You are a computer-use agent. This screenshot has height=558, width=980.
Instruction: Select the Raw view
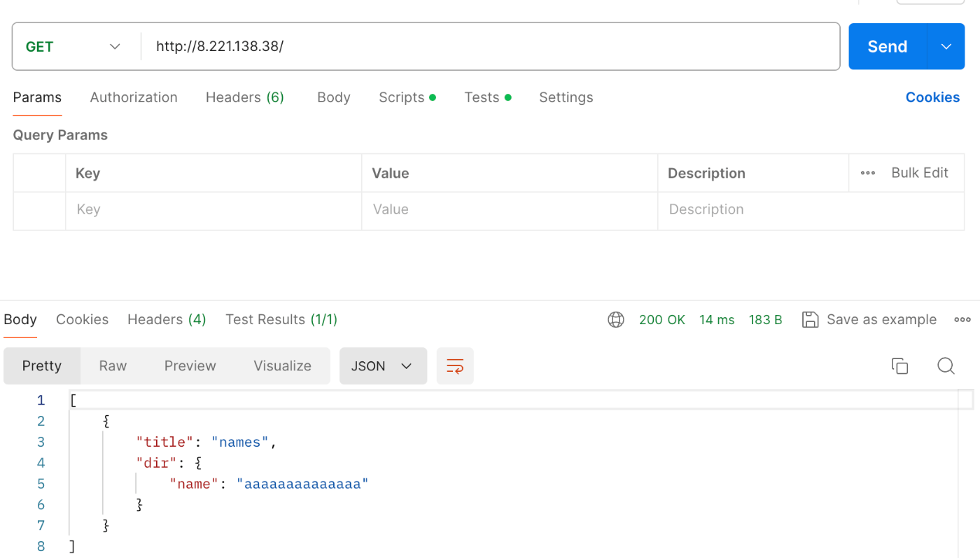(113, 366)
